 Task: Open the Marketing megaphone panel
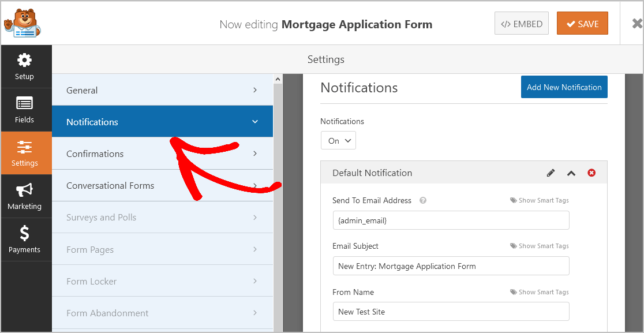25,196
